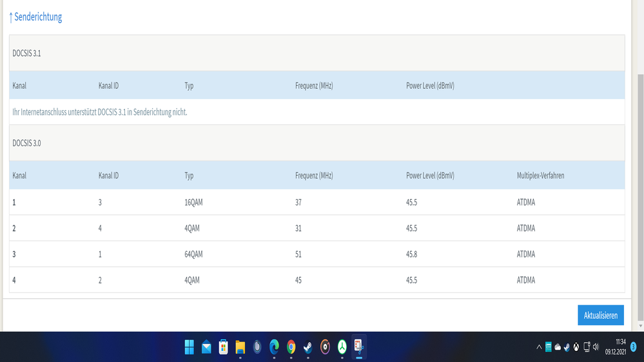Click the DOCSIS 3.1 section label
The image size is (644, 362).
point(26,53)
